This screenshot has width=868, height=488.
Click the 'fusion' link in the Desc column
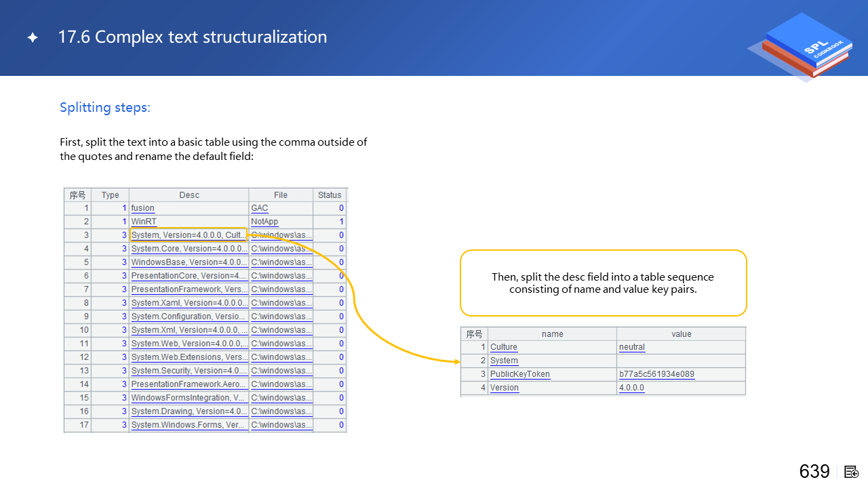click(x=143, y=208)
